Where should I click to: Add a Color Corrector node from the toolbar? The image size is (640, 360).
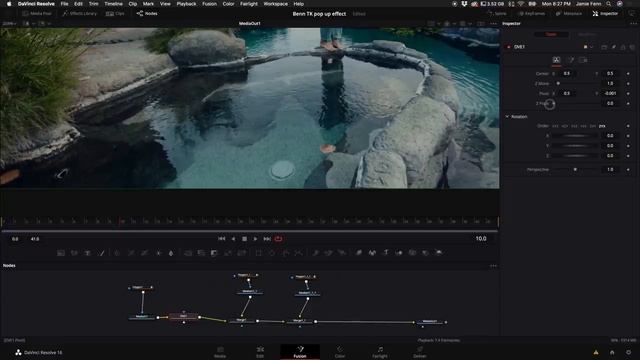coord(117,253)
